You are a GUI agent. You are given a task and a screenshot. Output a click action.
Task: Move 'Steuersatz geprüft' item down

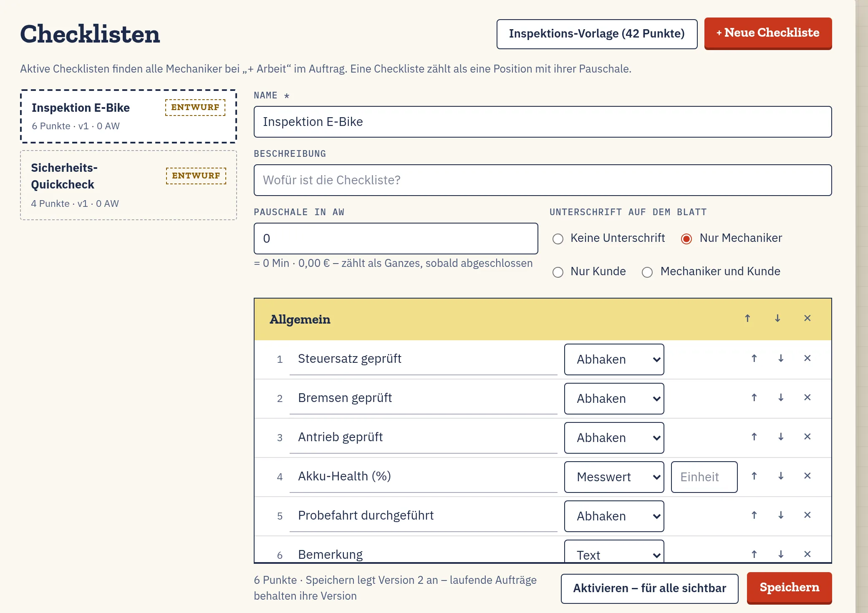click(x=781, y=359)
